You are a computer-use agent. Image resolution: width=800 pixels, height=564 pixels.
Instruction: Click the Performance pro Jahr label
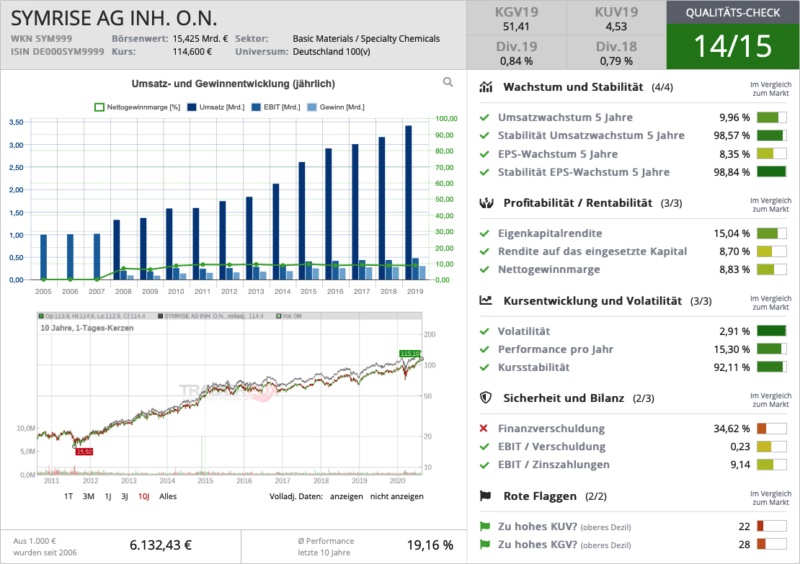click(556, 349)
